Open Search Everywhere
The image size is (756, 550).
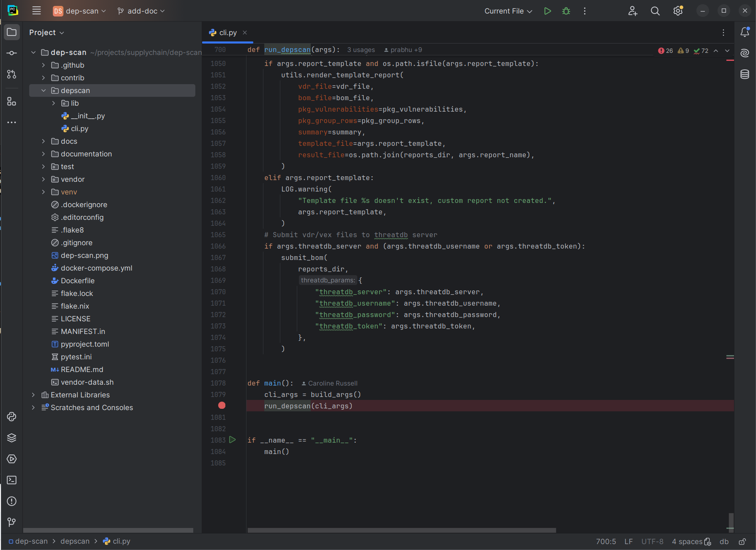click(655, 11)
